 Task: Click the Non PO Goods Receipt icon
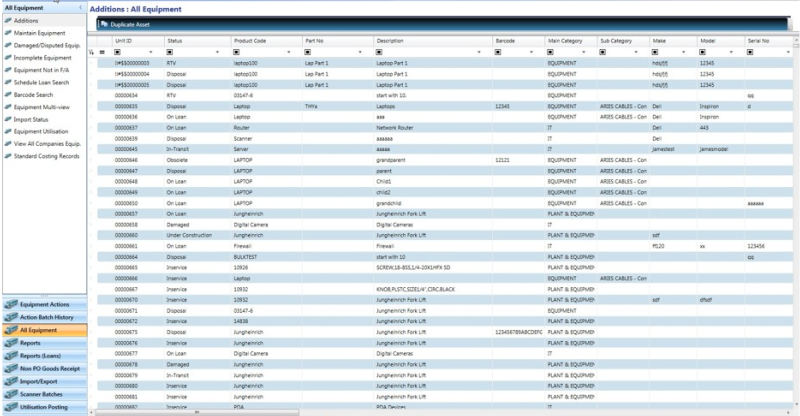(11, 369)
